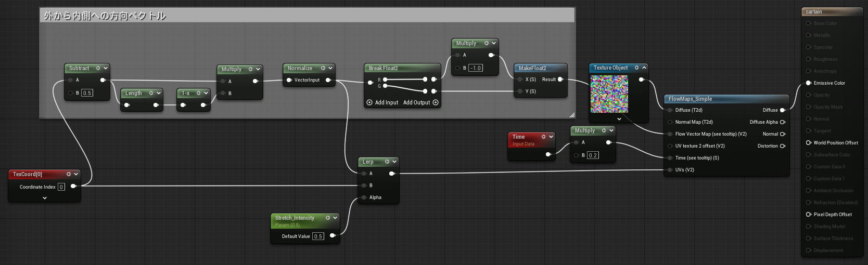The image size is (868, 265).
Task: Click the Pixel Depth Offset pin
Action: (x=808, y=215)
